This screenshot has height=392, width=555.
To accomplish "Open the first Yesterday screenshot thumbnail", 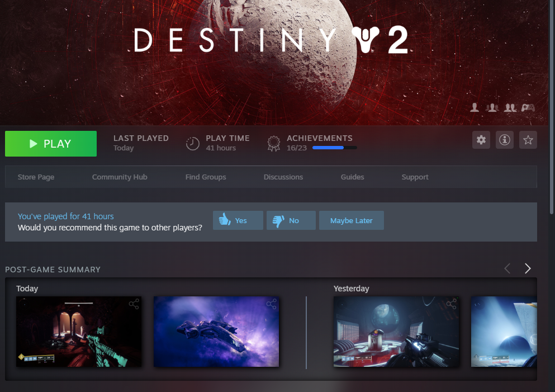I will click(x=396, y=332).
